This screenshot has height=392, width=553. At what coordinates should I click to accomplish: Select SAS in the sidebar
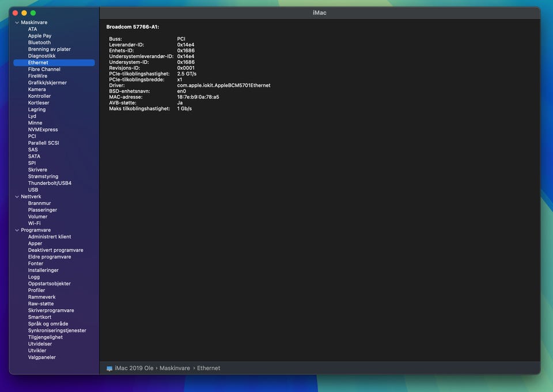33,150
